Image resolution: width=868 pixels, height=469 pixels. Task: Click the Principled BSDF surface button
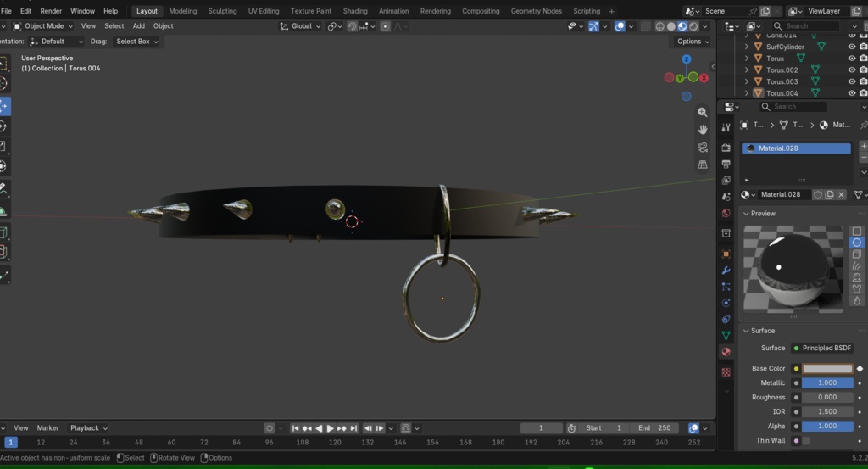pyautogui.click(x=822, y=348)
